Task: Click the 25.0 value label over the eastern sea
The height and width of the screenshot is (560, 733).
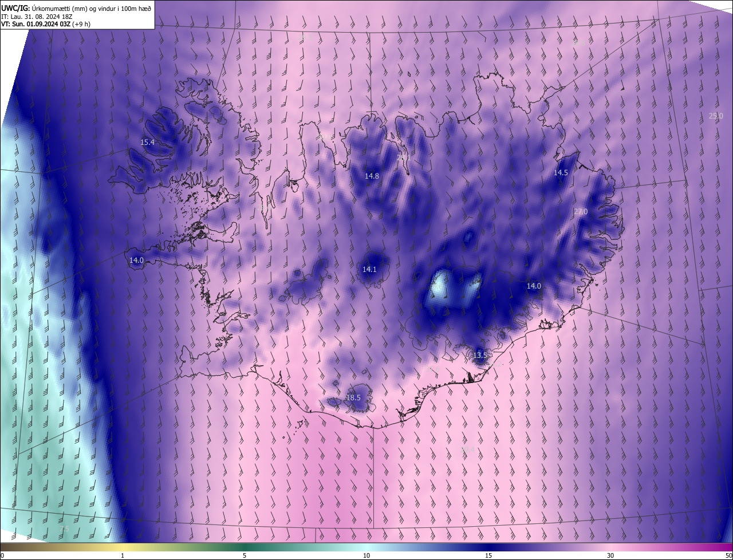Action: (716, 116)
